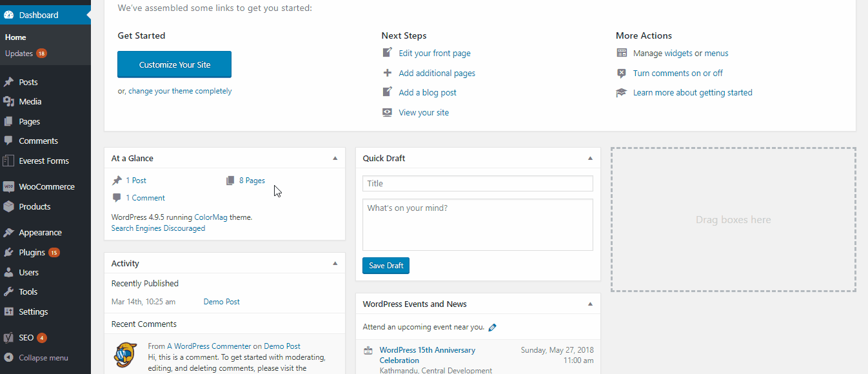Collapse the At a Glance widget
This screenshot has height=374, width=868.
click(x=335, y=158)
